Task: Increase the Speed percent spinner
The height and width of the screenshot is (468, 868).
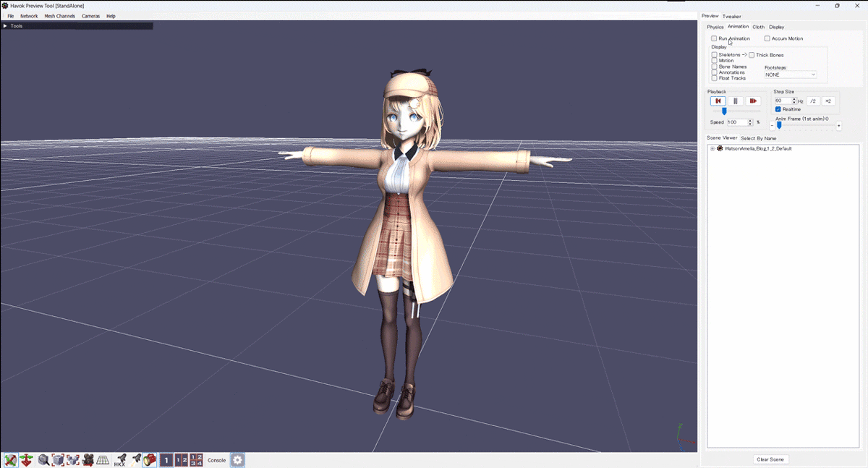Action: point(750,121)
